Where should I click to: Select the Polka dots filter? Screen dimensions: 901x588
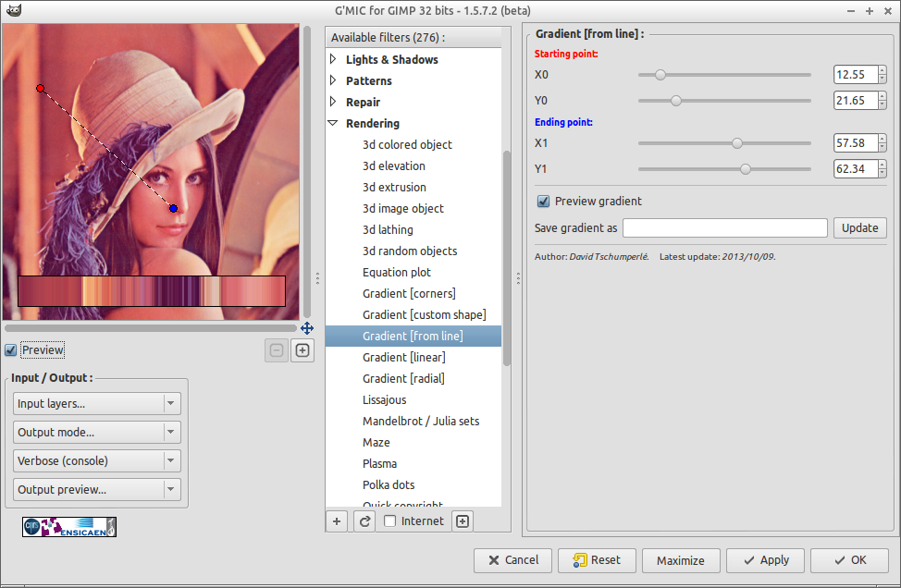point(413,484)
